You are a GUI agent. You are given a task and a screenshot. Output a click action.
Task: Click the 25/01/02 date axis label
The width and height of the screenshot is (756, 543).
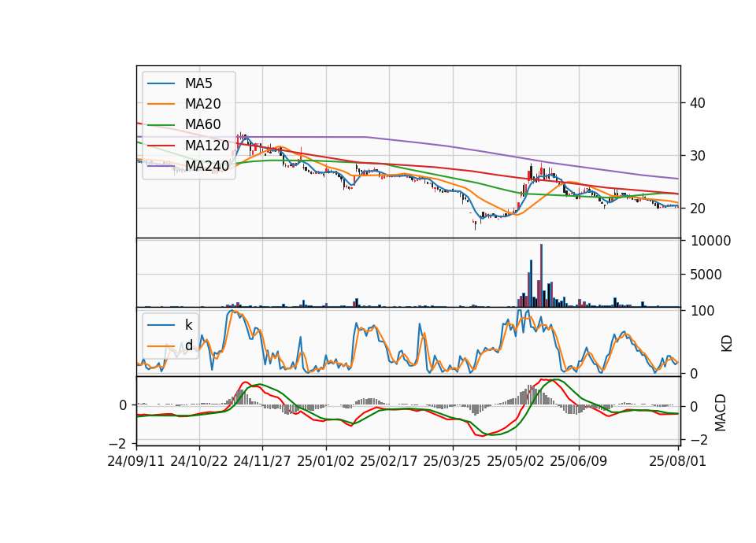(325, 461)
